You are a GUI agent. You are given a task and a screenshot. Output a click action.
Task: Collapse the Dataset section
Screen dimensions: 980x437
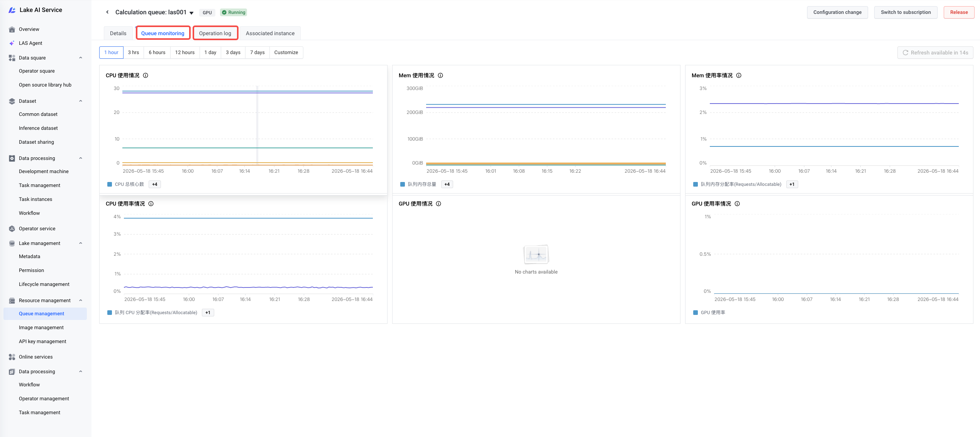(x=81, y=101)
